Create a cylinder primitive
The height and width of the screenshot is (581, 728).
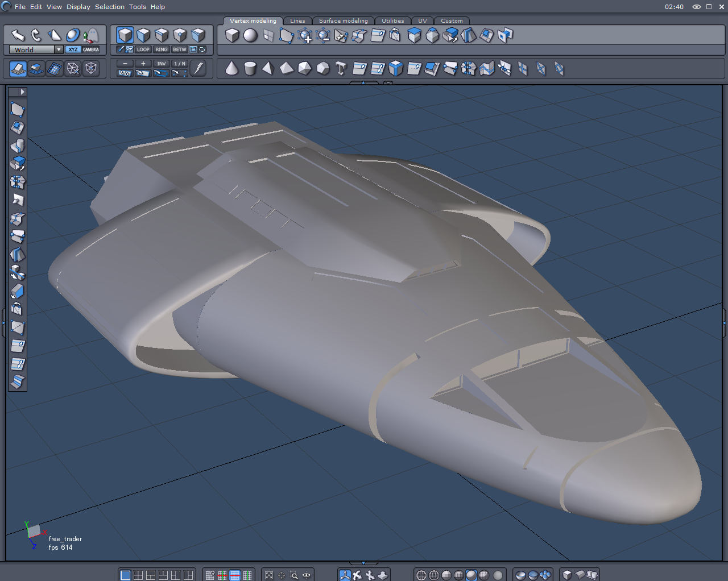tap(250, 69)
